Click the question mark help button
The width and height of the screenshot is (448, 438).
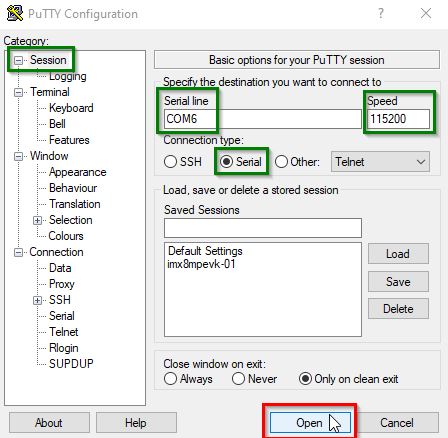(381, 13)
